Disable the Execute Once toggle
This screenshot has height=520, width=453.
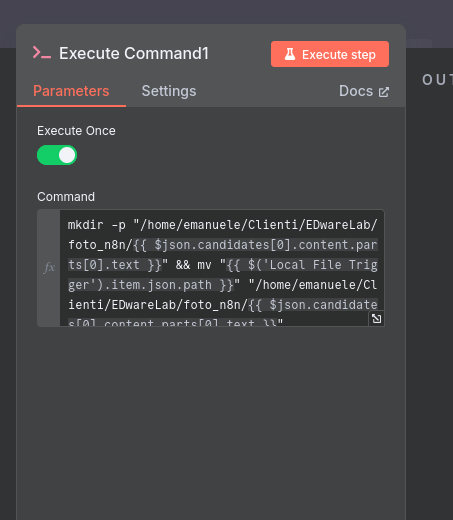coord(57,155)
